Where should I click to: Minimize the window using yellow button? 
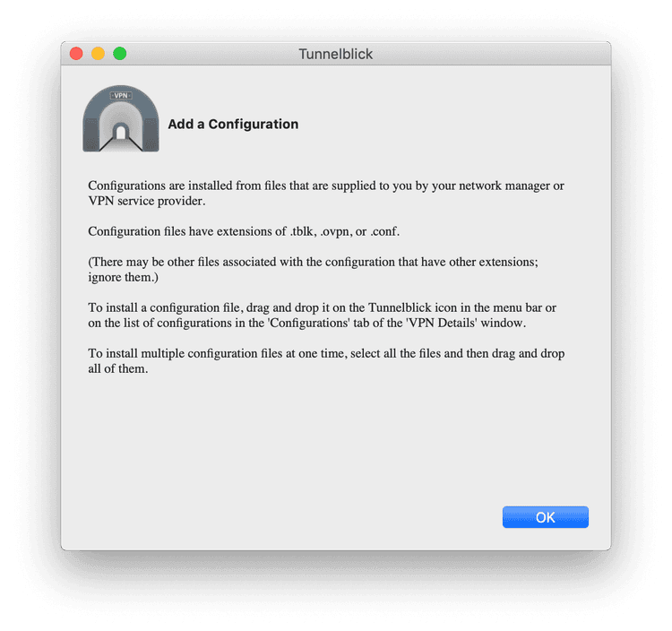[98, 54]
